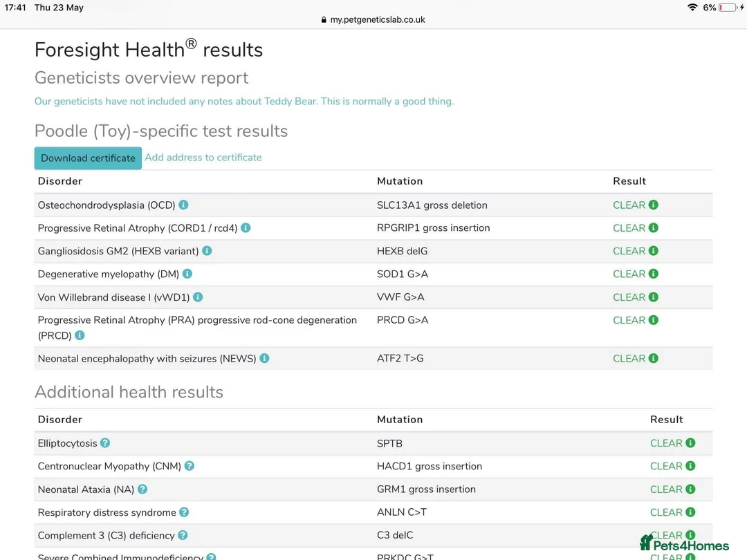The image size is (747, 560).
Task: Click help icon beside Respiratory distress syndrome
Action: (x=184, y=512)
